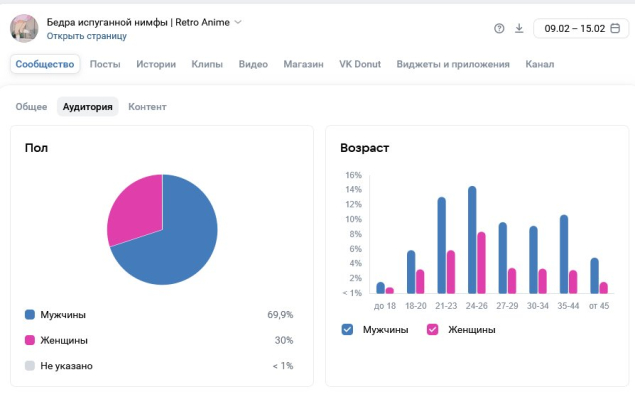Toggle the Женщины checkbox in age chart
The height and width of the screenshot is (404, 635).
[433, 329]
